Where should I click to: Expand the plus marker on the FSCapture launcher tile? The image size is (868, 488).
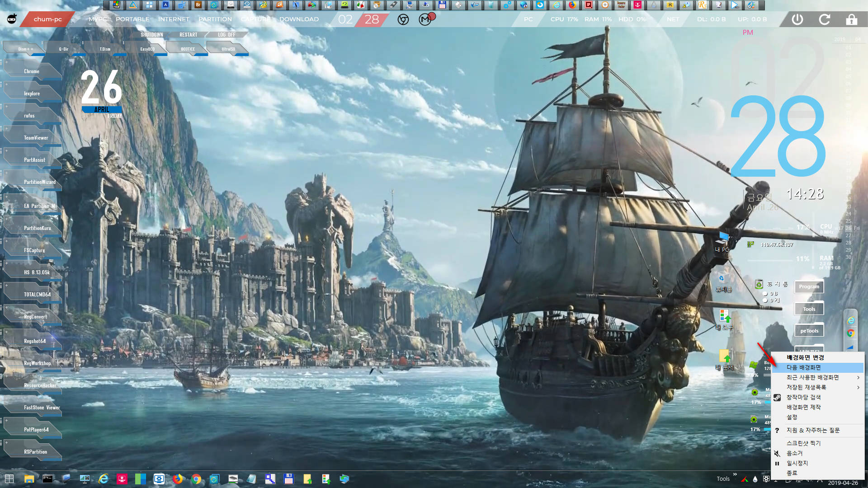(6, 241)
